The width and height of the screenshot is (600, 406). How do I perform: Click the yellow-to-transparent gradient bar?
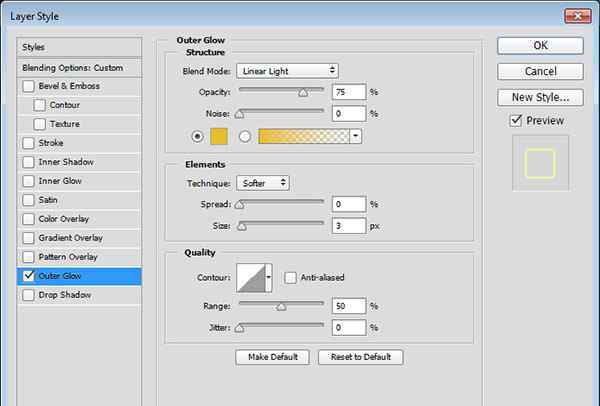point(304,136)
